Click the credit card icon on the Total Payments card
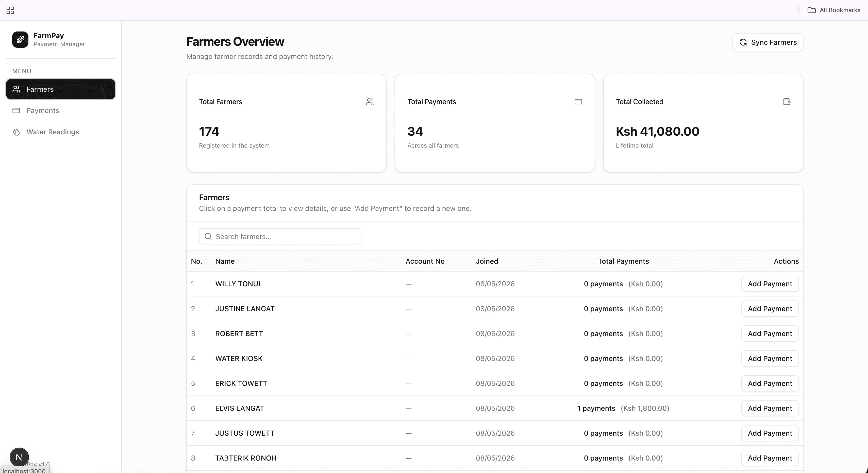The width and height of the screenshot is (868, 473). 578,102
